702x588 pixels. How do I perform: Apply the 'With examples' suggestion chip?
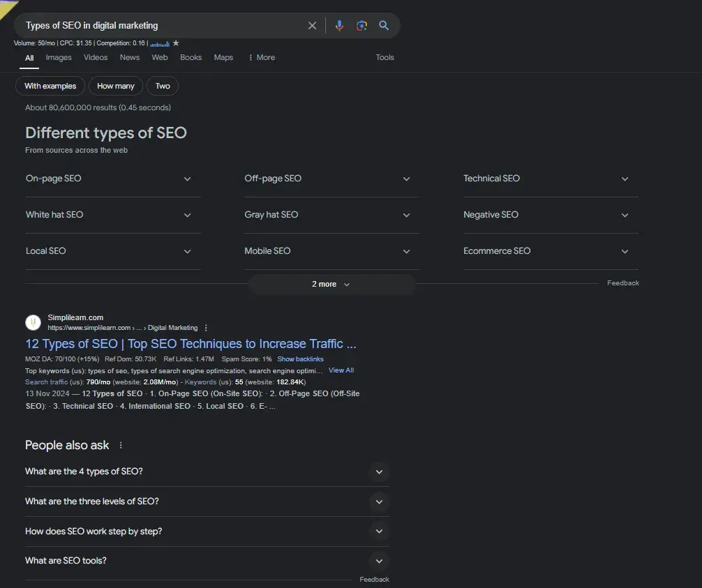pyautogui.click(x=50, y=86)
